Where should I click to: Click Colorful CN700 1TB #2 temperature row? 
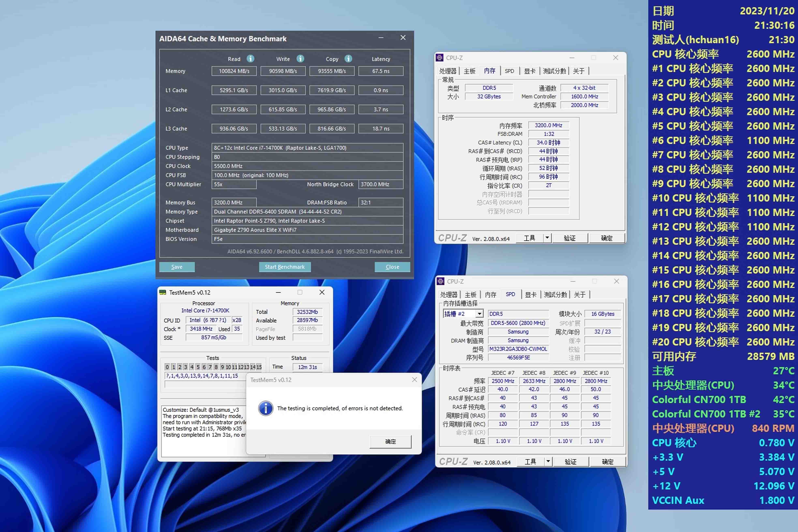(723, 414)
